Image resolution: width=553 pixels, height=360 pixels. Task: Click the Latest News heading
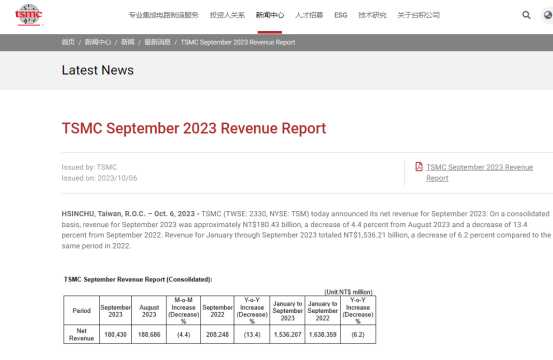tap(98, 70)
